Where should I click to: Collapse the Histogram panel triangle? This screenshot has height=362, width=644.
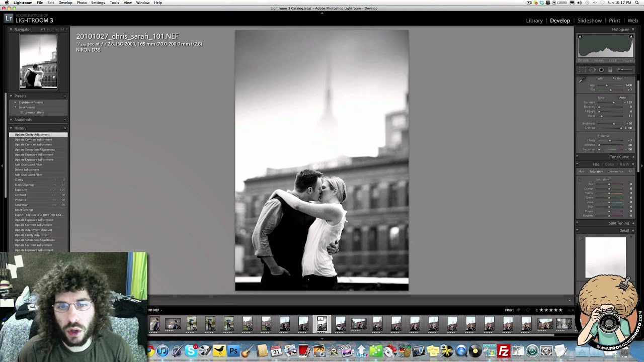pyautogui.click(x=633, y=29)
